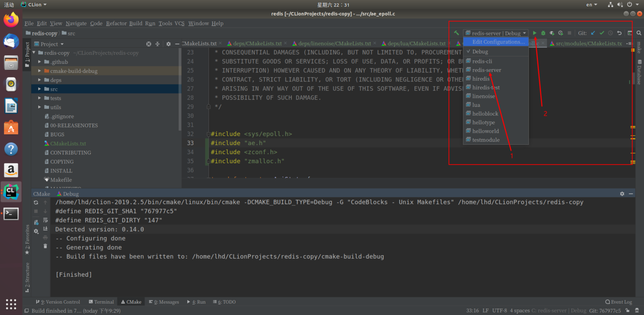Start debugging with the green bug icon
The image size is (644, 315).
(x=543, y=33)
